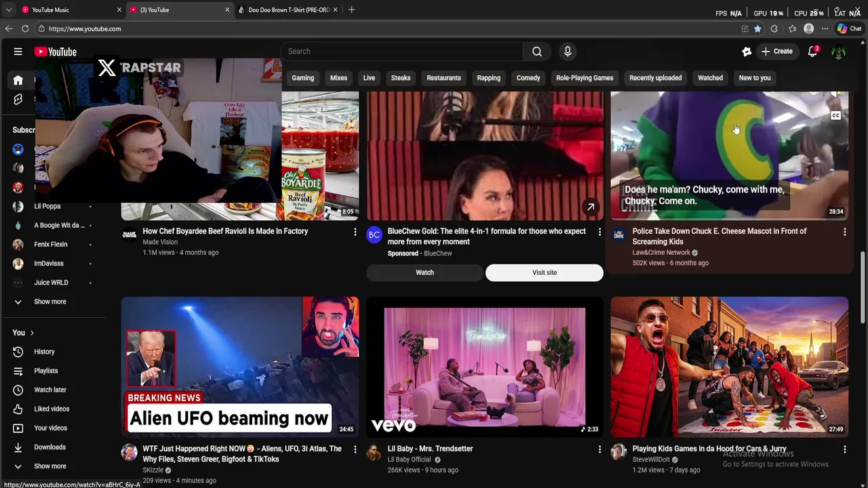Click the browser address bar URL
The height and width of the screenshot is (488, 868).
(85, 28)
